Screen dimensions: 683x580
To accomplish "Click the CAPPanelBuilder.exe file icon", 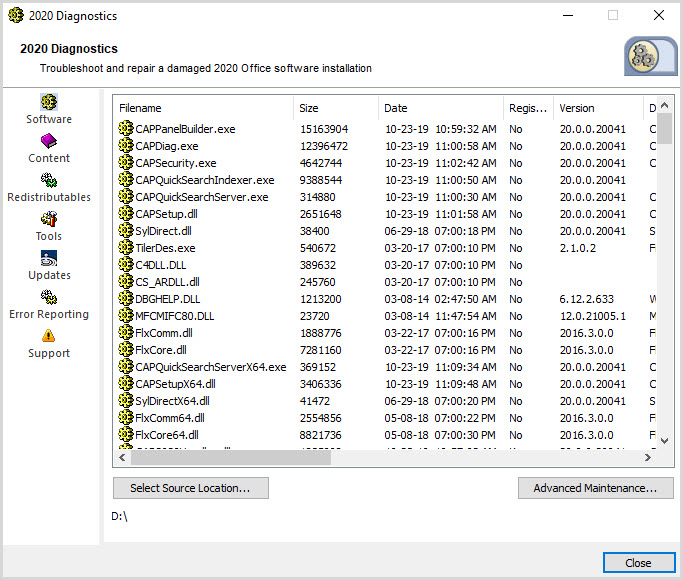I will (126, 129).
